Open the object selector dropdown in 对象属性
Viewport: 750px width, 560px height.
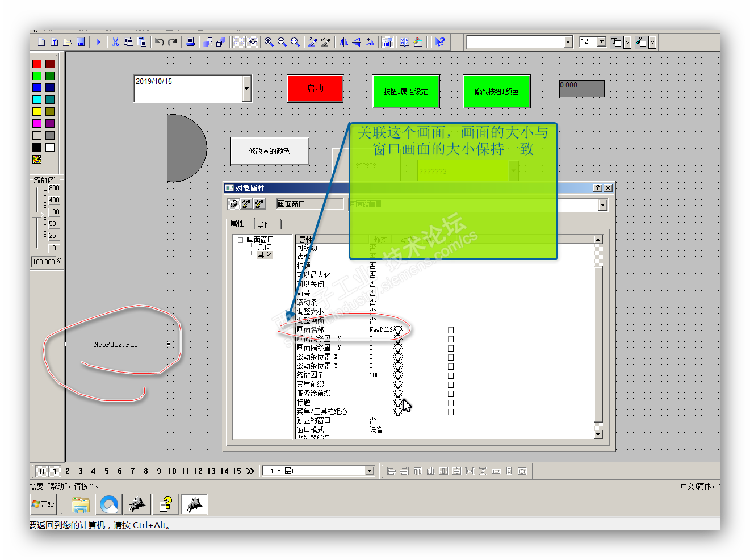click(x=603, y=205)
